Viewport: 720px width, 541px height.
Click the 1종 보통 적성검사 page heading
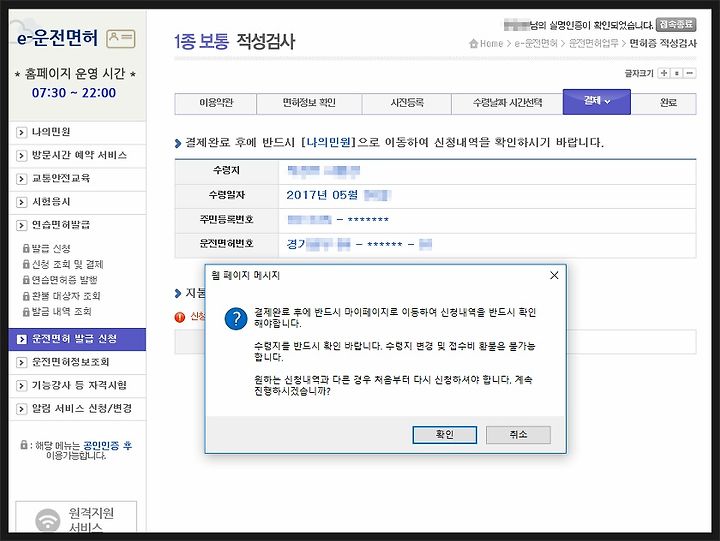(x=234, y=42)
